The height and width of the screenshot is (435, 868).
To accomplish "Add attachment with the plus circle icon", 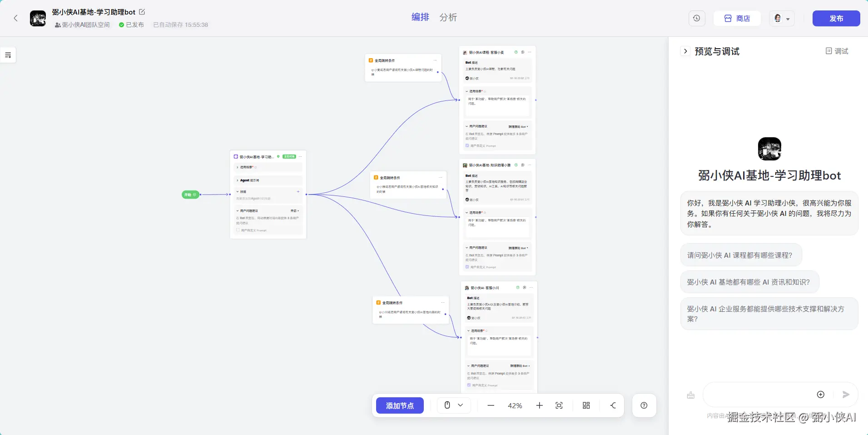I will (x=820, y=395).
